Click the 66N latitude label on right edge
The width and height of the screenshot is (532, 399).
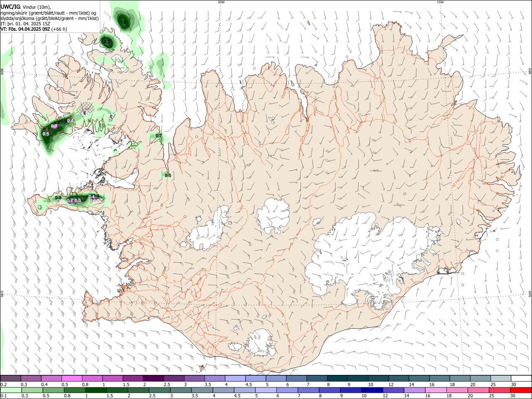[530, 71]
